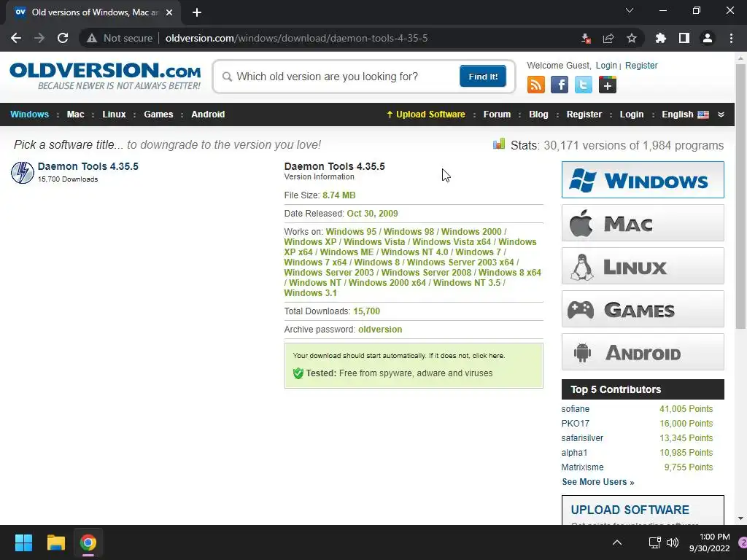Viewport: 747px width, 560px height.
Task: Click the Daemon Tools 4.35.5 title link
Action: pos(88,166)
